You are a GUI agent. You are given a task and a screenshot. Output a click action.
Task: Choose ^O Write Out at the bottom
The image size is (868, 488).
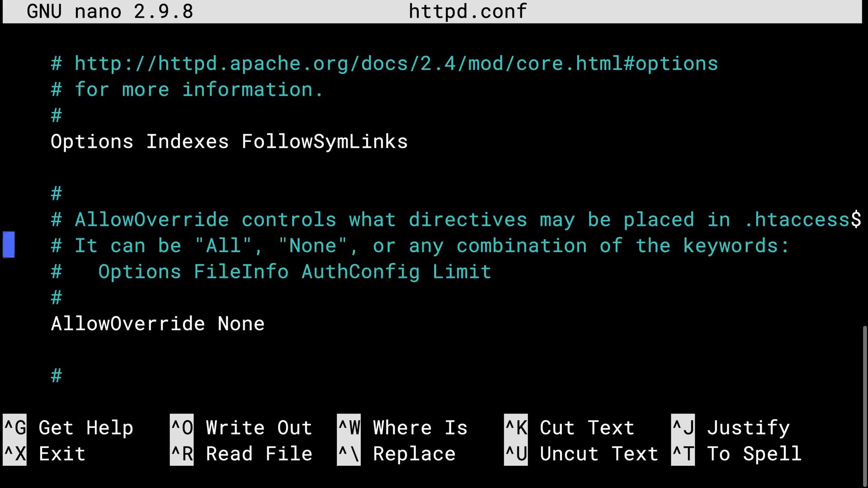click(x=241, y=427)
